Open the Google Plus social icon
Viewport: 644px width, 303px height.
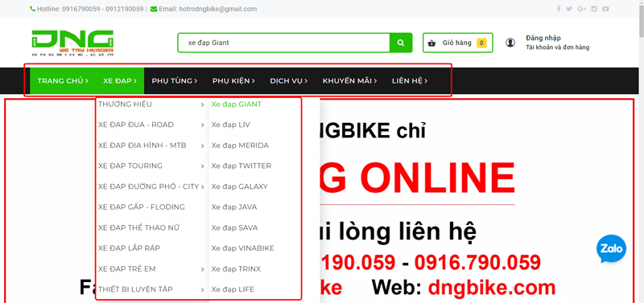click(x=581, y=9)
